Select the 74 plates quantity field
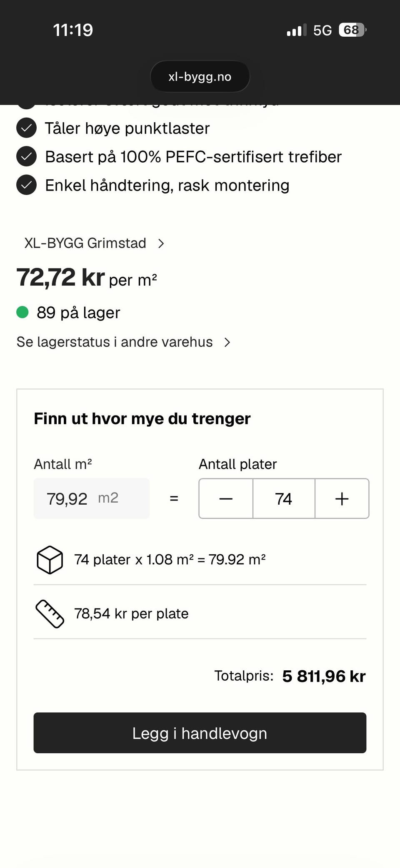This screenshot has width=400, height=868. click(284, 498)
